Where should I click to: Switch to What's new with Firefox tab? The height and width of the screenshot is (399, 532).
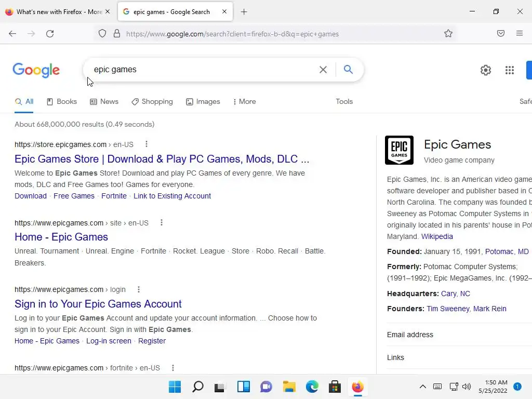(x=59, y=12)
